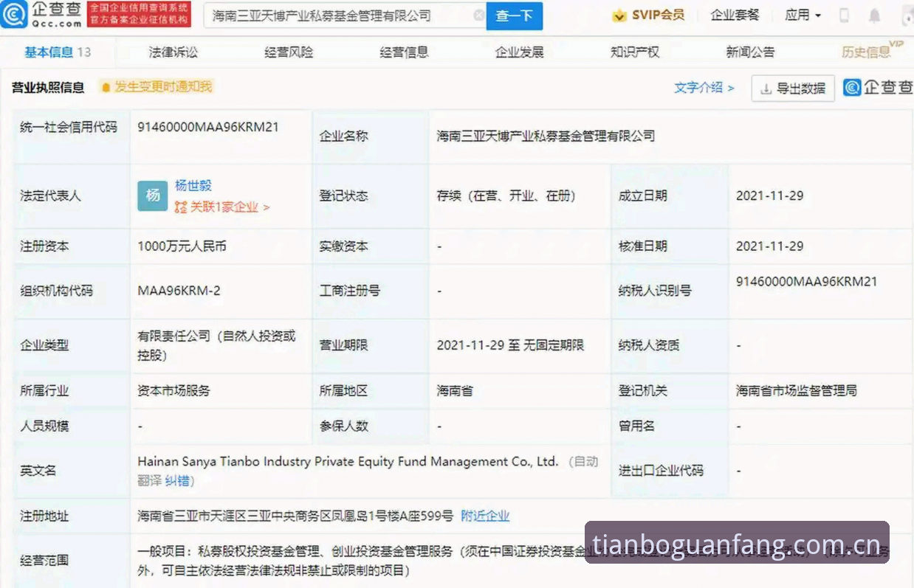Switch to the 知识产权 tab
Viewport: 914px width, 588px height.
(x=635, y=52)
